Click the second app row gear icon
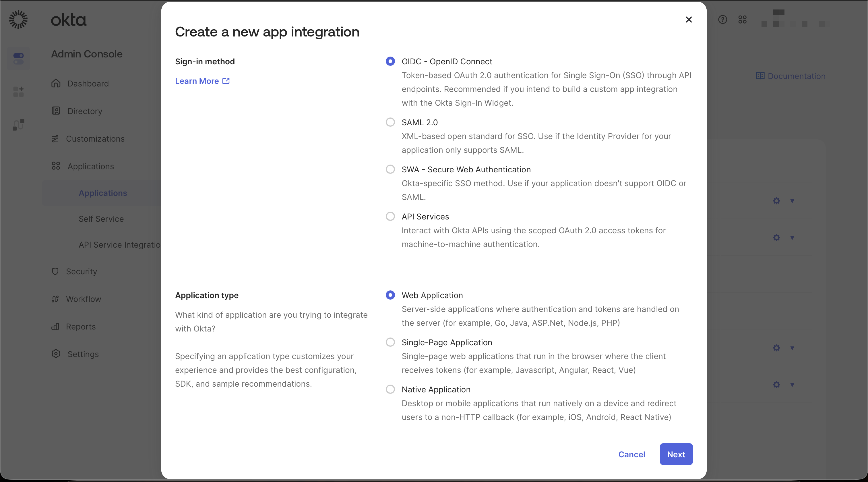The height and width of the screenshot is (482, 868). pyautogui.click(x=776, y=238)
